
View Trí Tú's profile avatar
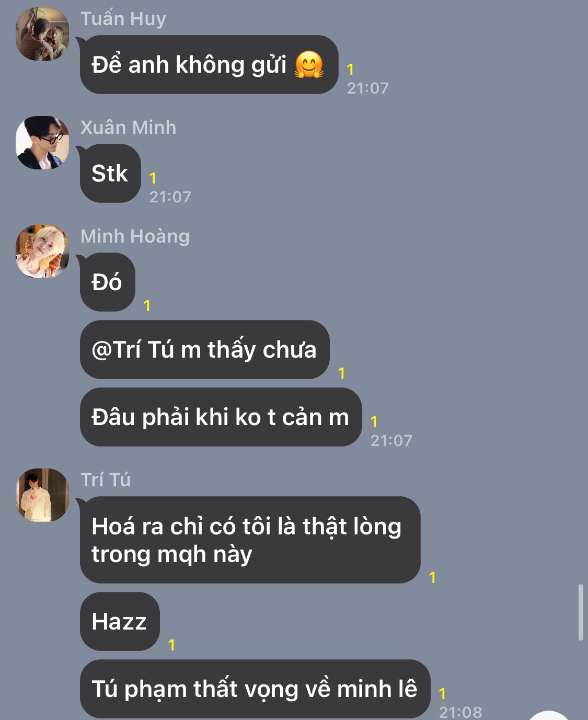(x=42, y=495)
